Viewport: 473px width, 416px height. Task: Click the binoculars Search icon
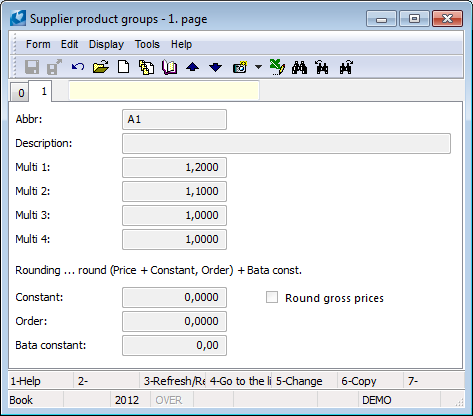[x=299, y=67]
